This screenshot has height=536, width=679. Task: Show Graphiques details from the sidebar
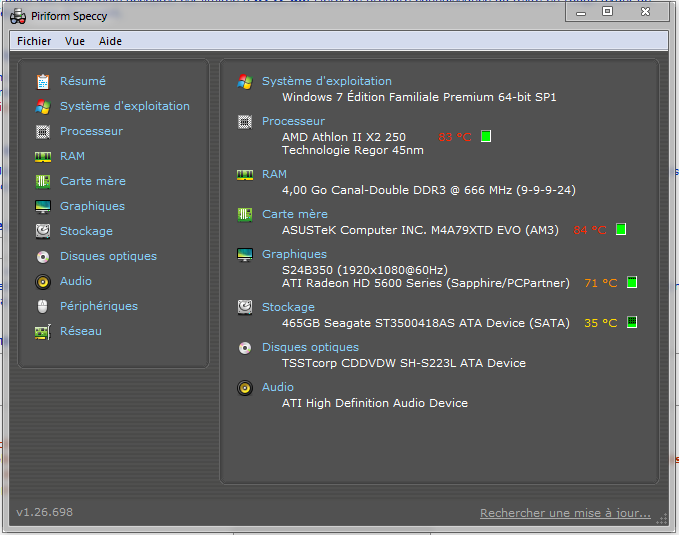pos(92,207)
